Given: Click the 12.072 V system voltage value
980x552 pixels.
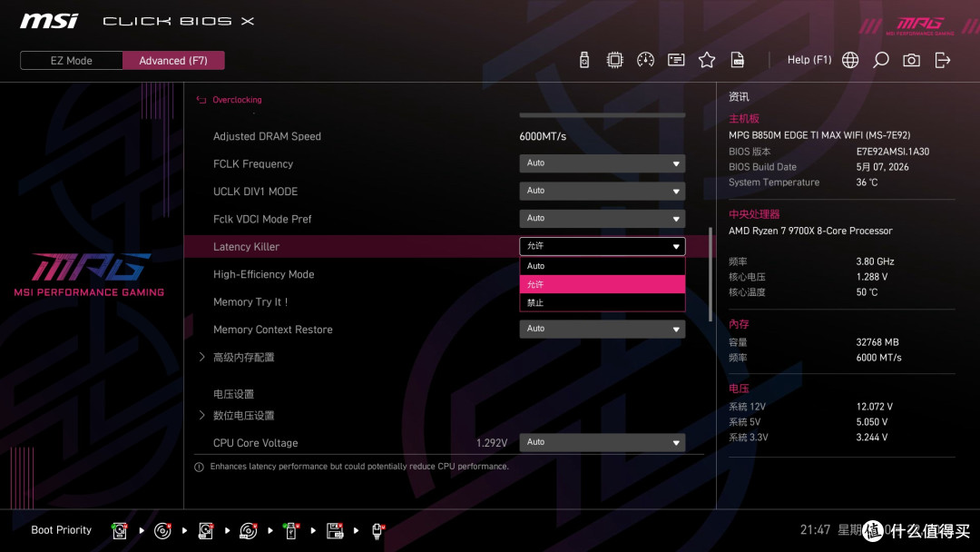Looking at the screenshot, I should pyautogui.click(x=875, y=407).
